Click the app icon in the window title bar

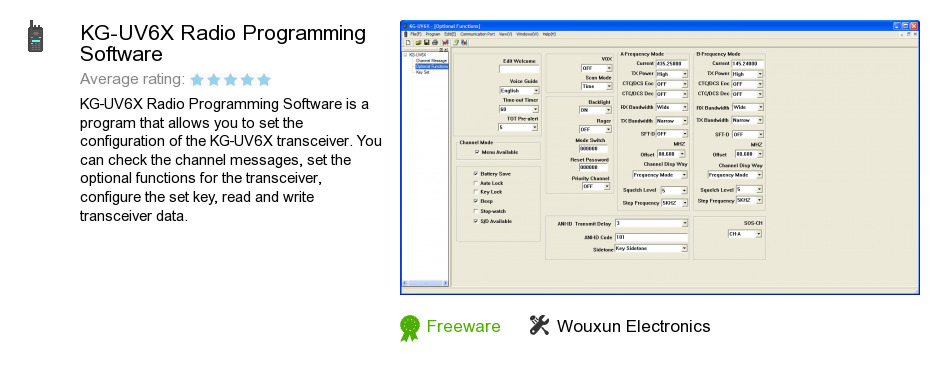405,26
